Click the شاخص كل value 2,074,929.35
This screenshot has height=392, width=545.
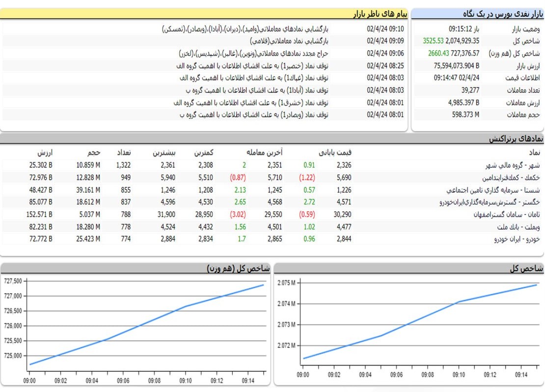[x=463, y=41]
